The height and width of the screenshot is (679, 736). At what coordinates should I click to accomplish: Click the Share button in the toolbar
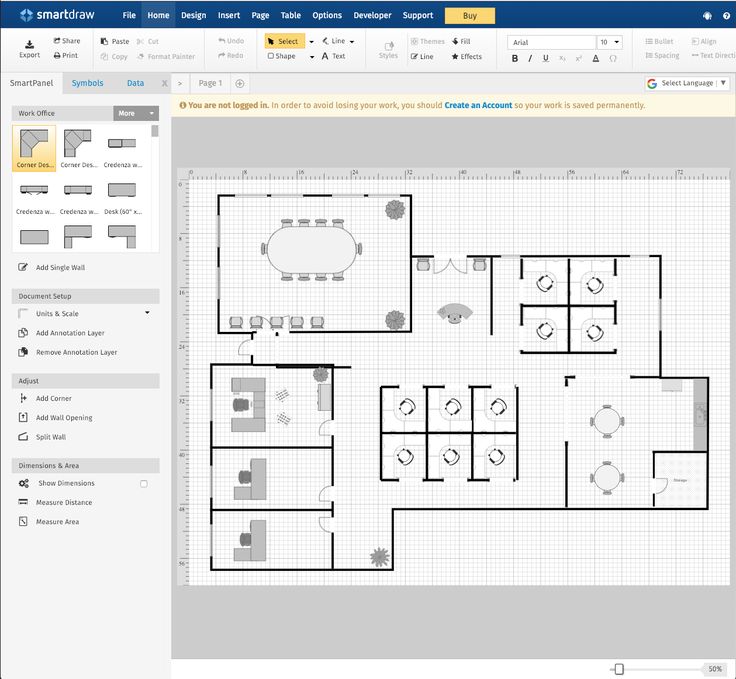point(67,41)
